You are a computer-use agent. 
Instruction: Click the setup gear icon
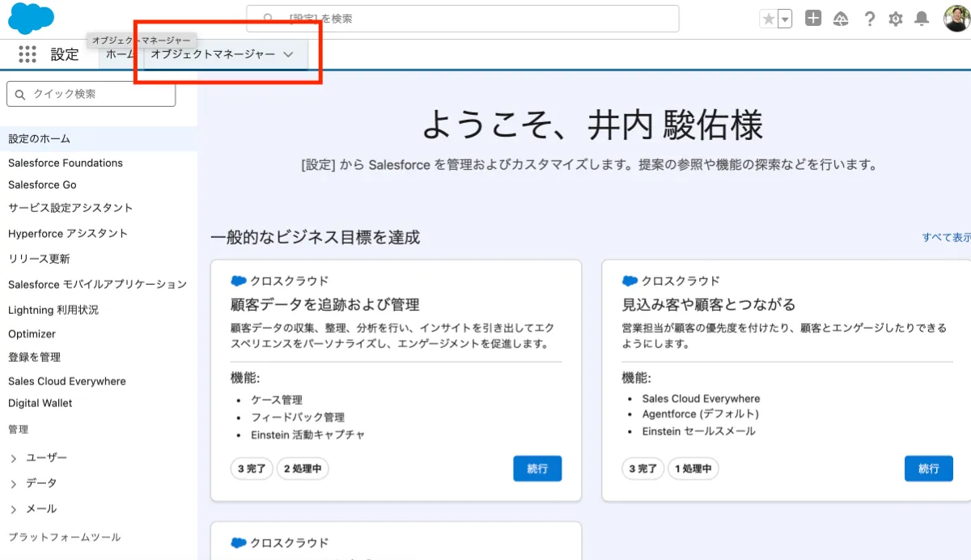895,18
